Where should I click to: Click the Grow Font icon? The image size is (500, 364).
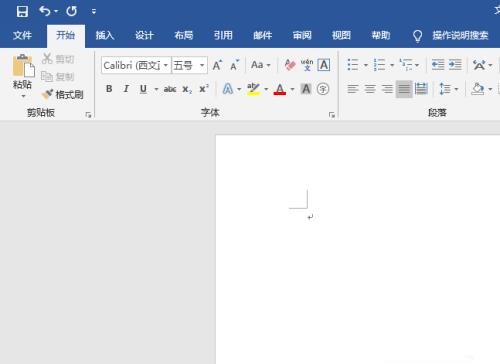coord(217,65)
